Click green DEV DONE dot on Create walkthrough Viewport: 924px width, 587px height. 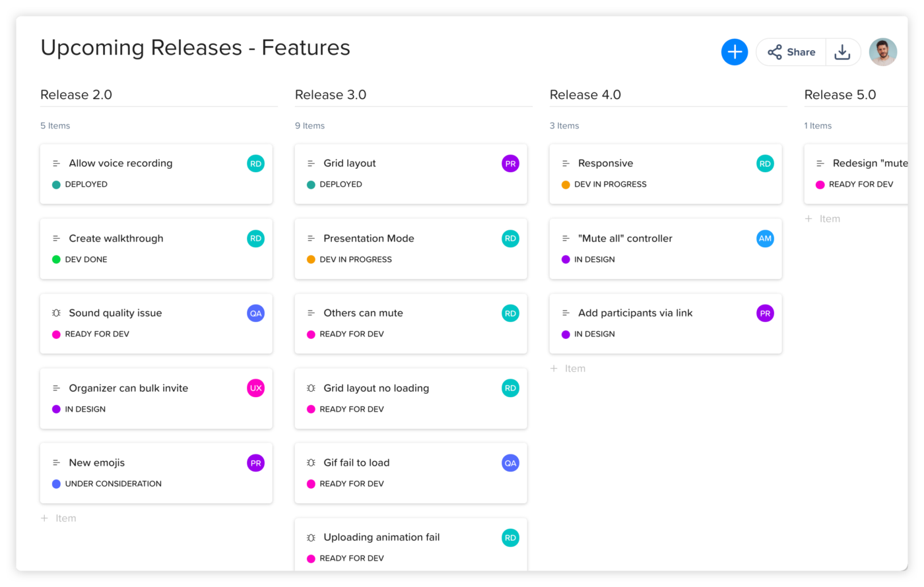tap(56, 259)
